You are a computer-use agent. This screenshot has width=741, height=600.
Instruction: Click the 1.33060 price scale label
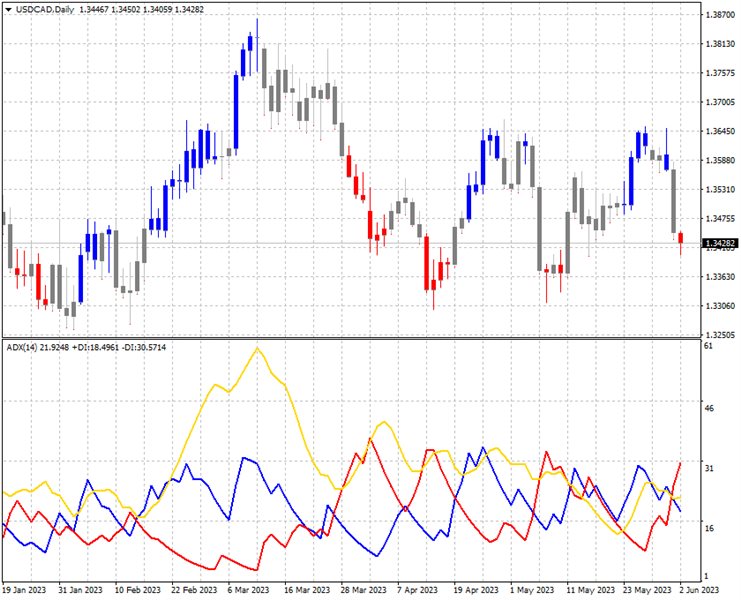pyautogui.click(x=720, y=306)
